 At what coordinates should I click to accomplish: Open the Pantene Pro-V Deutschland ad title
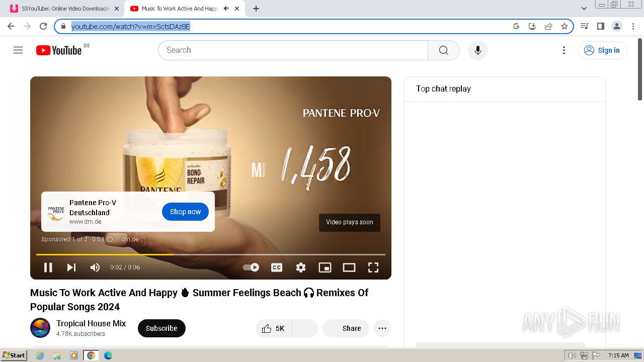tap(93, 208)
